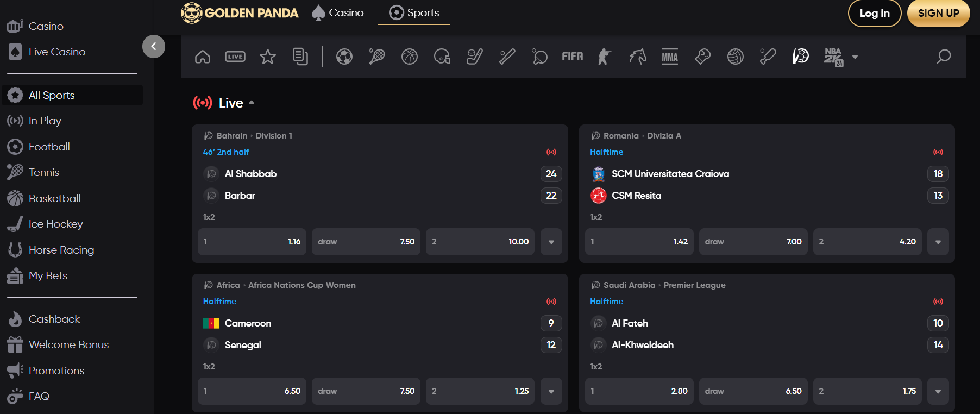Select volleyball icon in toolbar

click(736, 57)
